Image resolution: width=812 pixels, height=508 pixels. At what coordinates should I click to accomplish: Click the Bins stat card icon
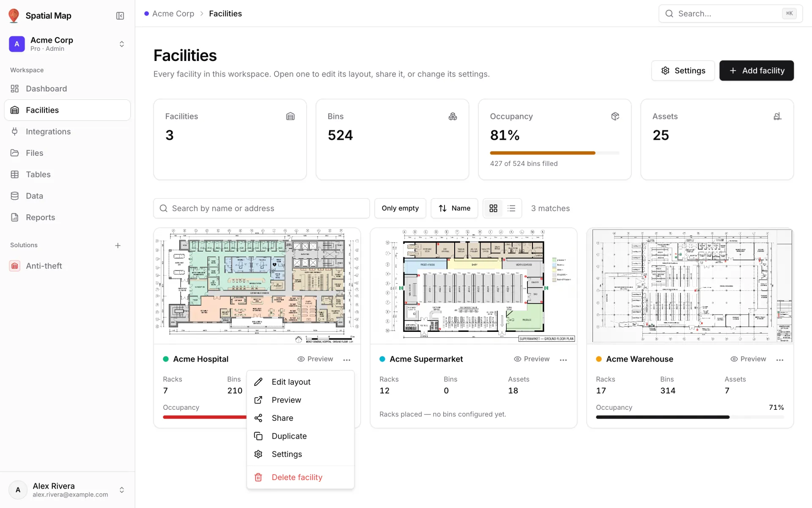pyautogui.click(x=453, y=116)
